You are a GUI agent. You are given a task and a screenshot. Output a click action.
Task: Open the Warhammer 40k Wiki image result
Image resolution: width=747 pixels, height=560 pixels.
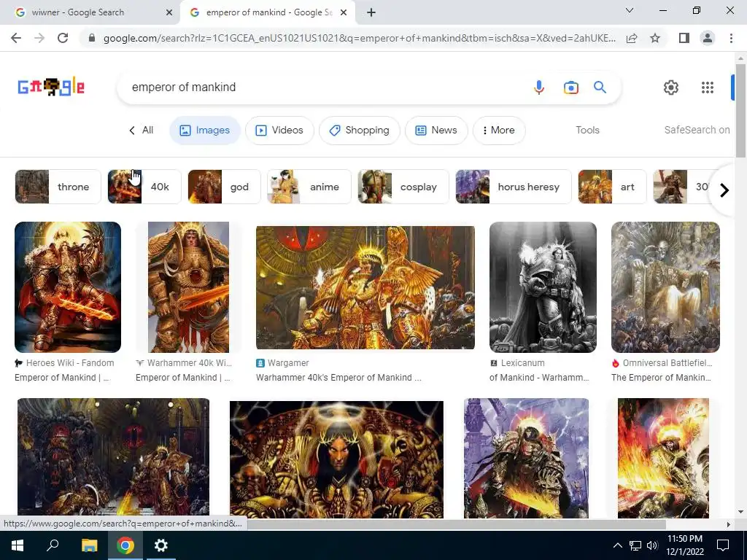[188, 287]
